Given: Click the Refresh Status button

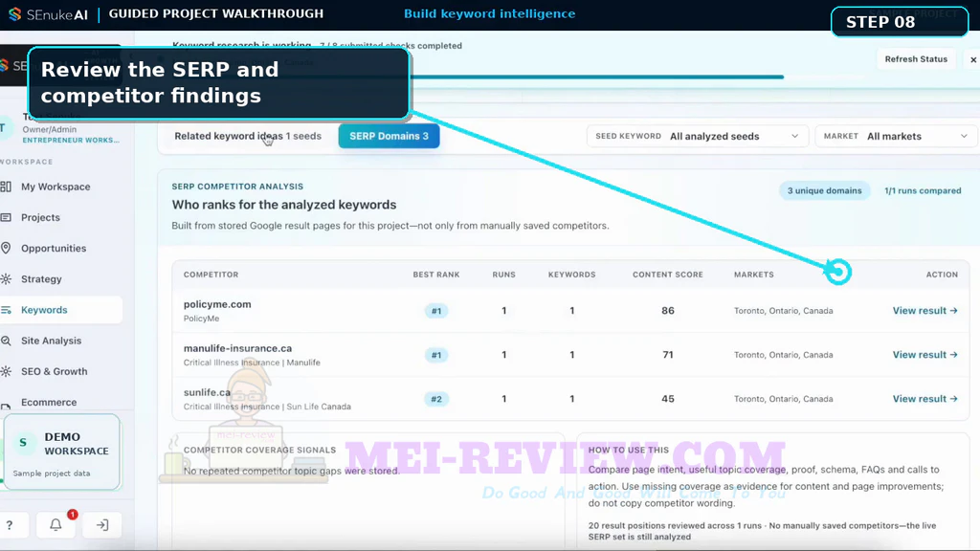Looking at the screenshot, I should click(x=916, y=59).
